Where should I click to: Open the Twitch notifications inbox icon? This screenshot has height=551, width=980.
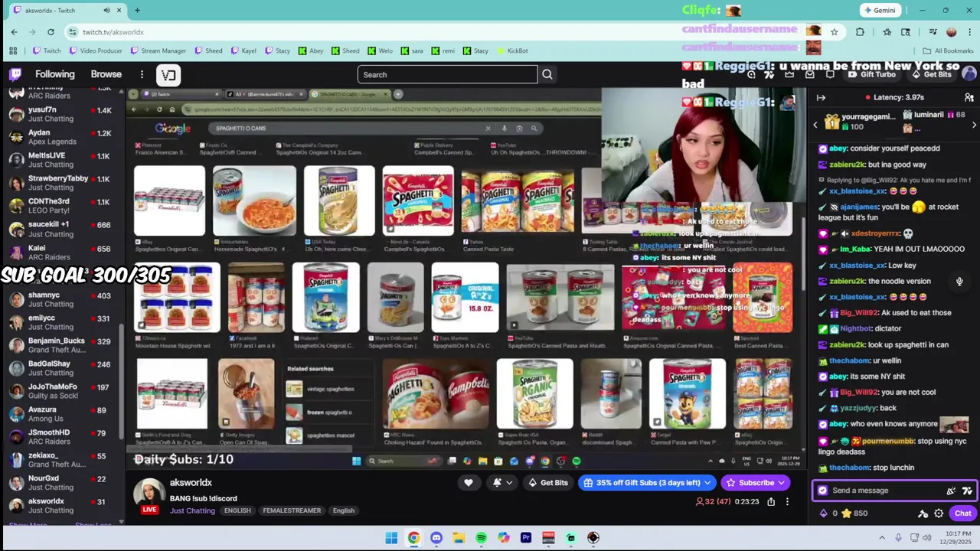coord(810,74)
